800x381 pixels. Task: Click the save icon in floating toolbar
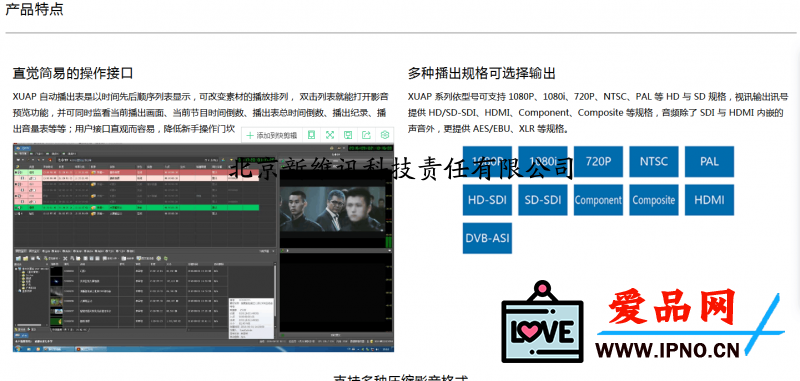pos(348,135)
